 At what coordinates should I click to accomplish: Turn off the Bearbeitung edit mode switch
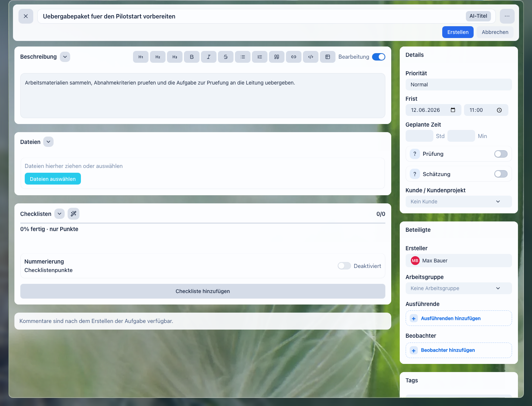(379, 57)
